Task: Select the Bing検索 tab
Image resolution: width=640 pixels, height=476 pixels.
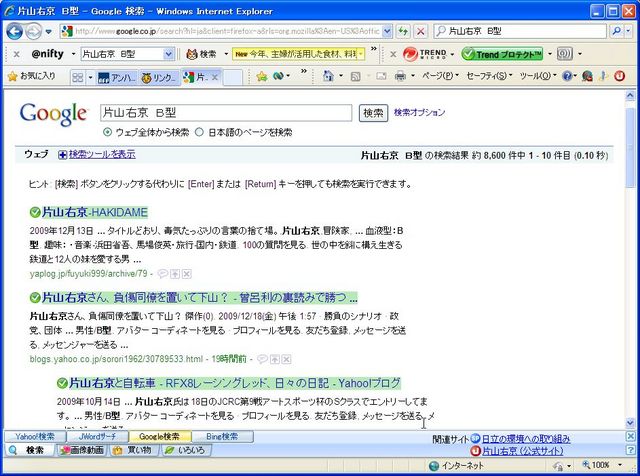Action: 222,436
